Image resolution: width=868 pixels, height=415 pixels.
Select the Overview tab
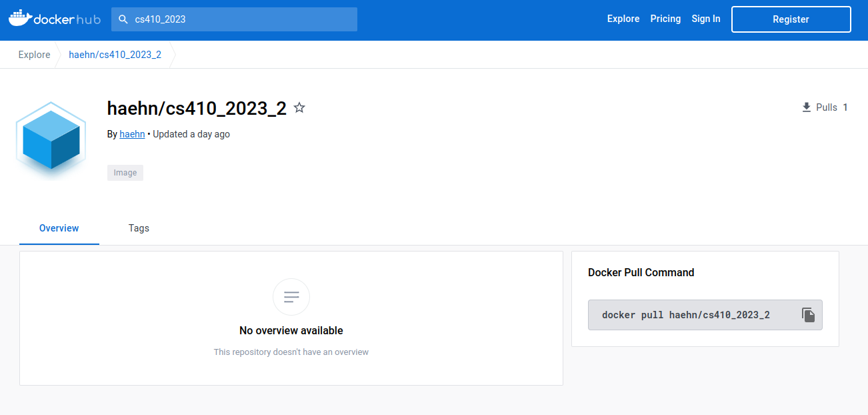point(59,228)
